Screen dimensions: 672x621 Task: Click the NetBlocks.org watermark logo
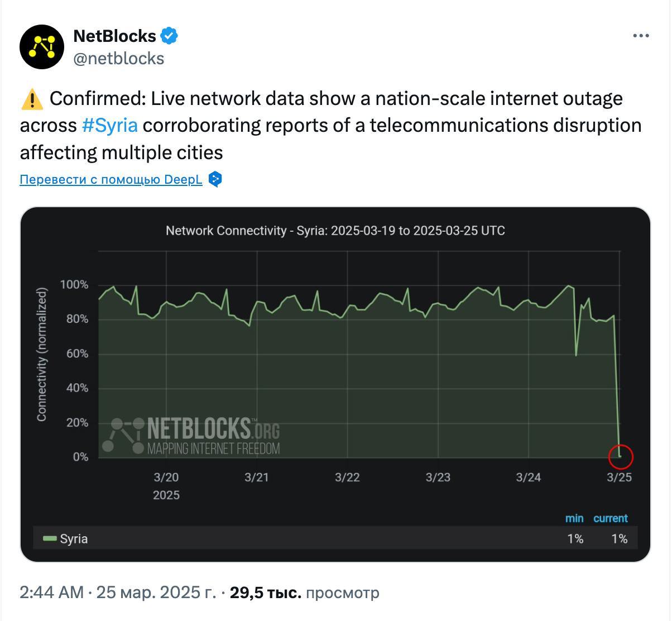[x=191, y=436]
